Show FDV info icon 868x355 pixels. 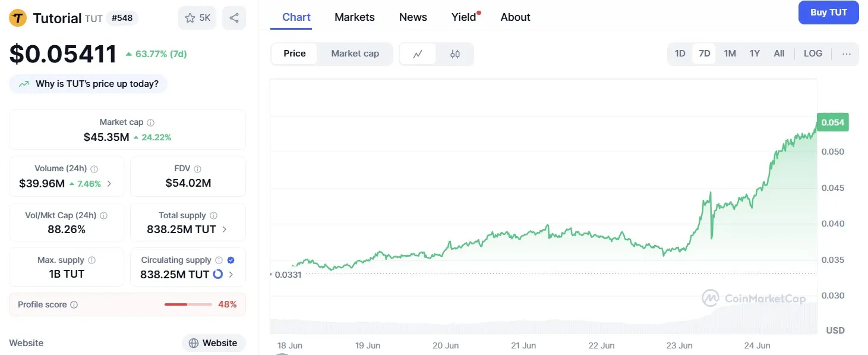pyautogui.click(x=197, y=169)
